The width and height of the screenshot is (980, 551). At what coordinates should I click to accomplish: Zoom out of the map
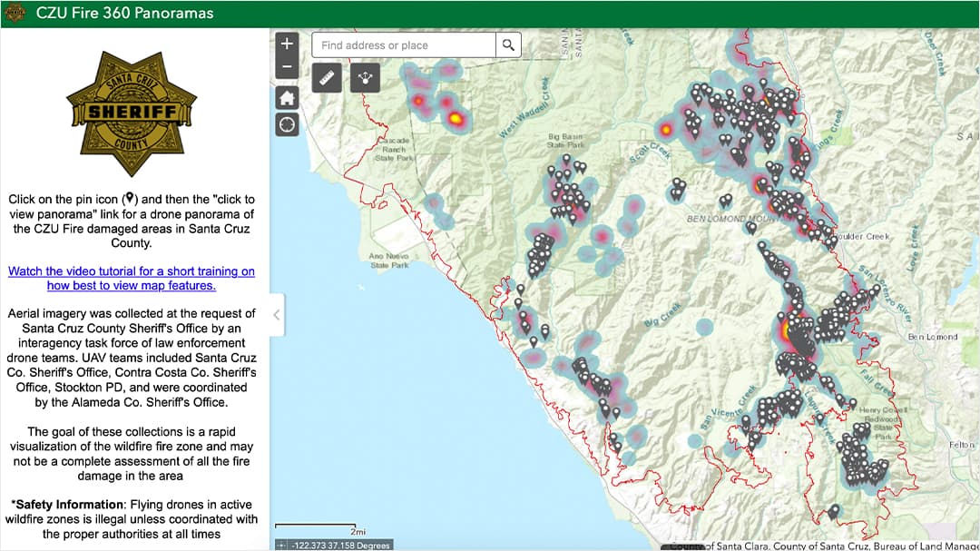287,66
